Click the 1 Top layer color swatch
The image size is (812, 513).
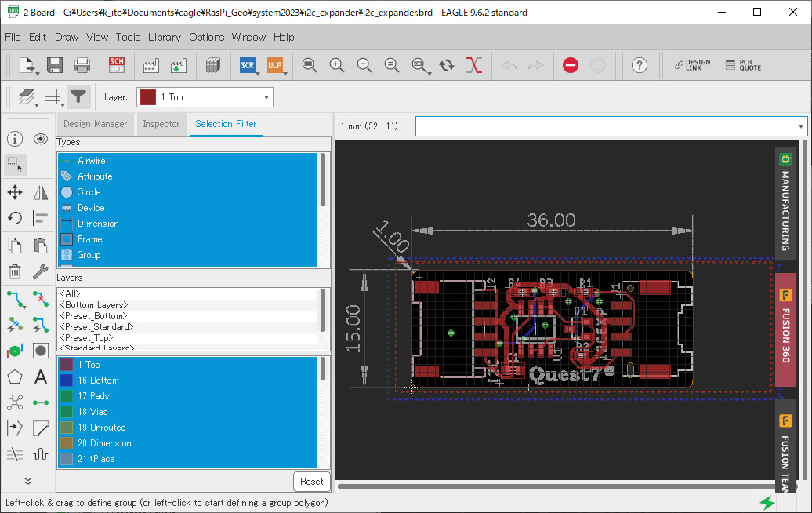click(67, 365)
